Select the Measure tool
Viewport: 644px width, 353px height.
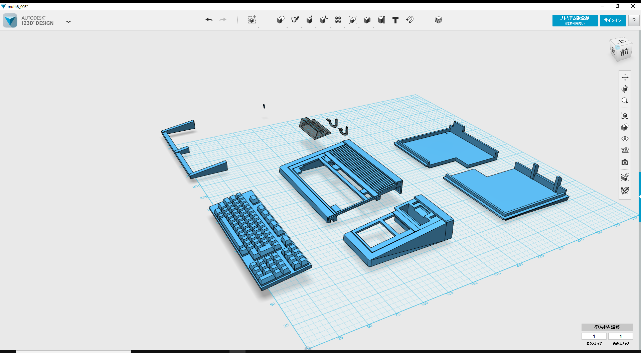tap(381, 20)
